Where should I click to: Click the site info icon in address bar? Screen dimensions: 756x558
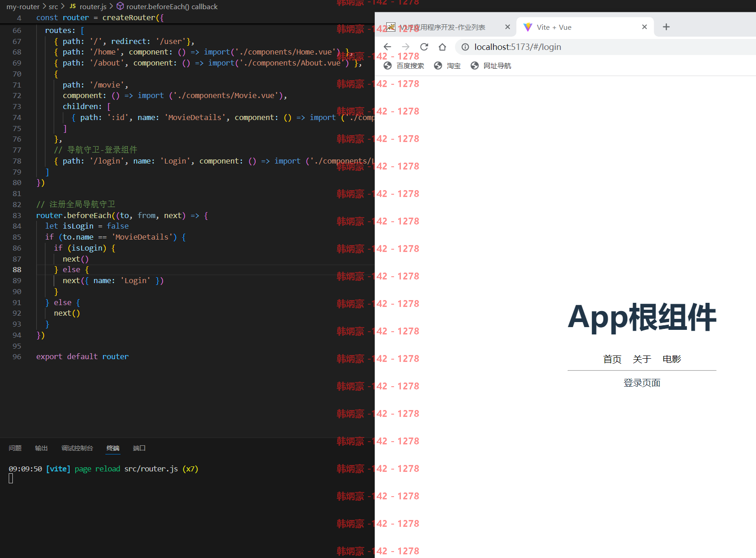(x=465, y=47)
